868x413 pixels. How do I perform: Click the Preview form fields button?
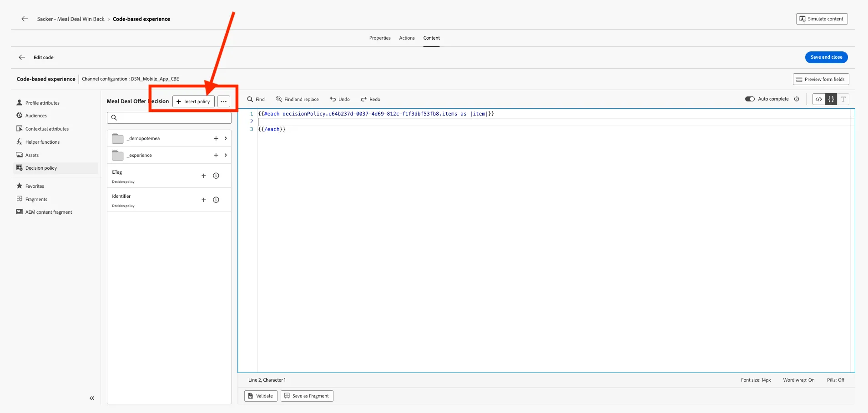coord(821,79)
